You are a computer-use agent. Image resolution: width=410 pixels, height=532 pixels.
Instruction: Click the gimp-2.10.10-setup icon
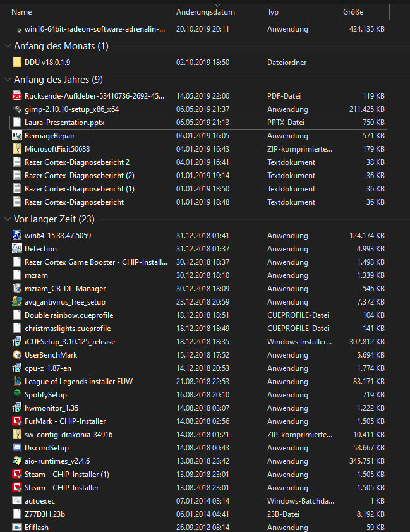[17, 109]
